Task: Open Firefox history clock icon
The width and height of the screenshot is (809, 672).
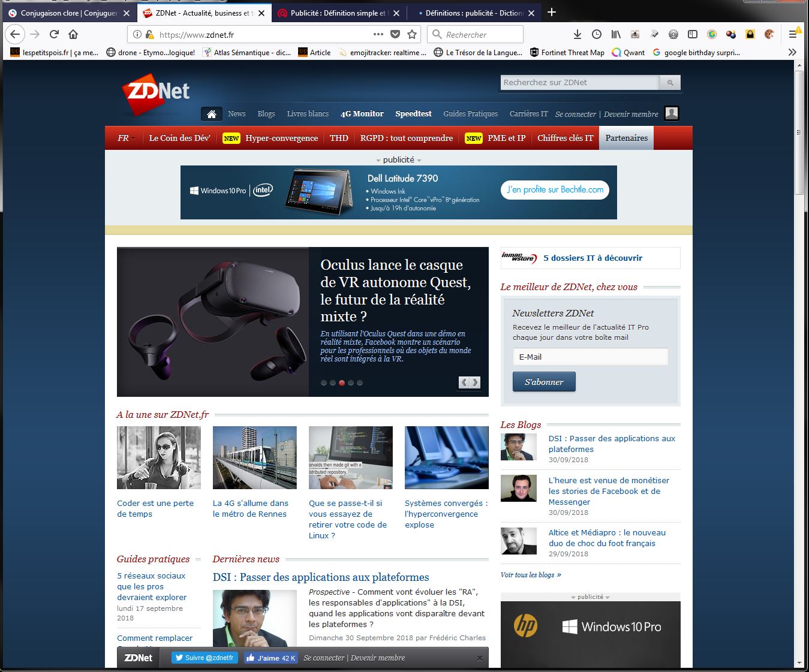Action: click(x=597, y=35)
